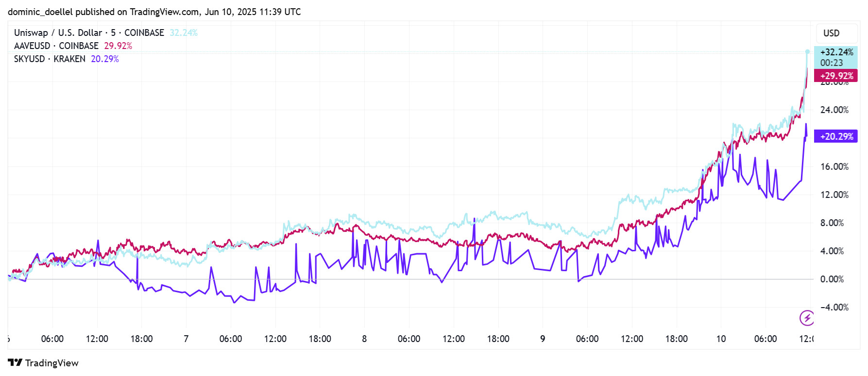Click the TradingView logo at bottom left
This screenshot has height=376, width=868.
[x=43, y=363]
